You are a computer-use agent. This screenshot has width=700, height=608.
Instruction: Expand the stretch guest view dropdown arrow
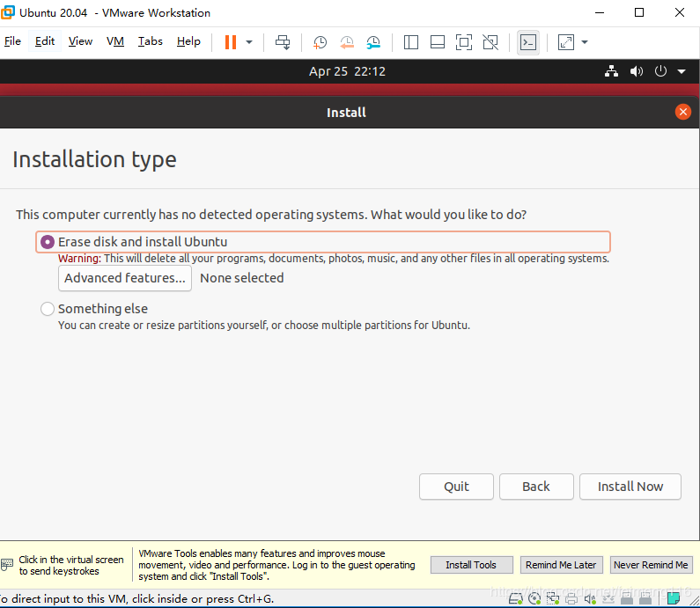(x=585, y=42)
